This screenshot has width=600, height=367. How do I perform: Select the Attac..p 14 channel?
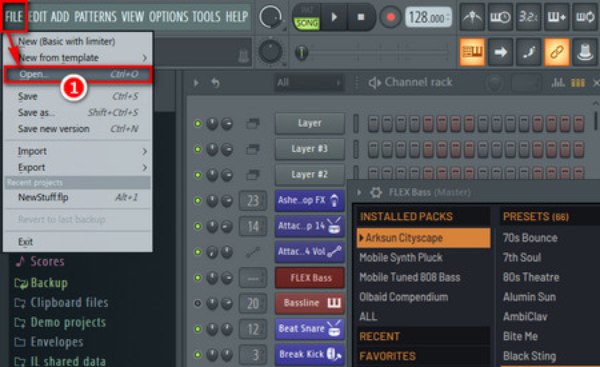point(310,226)
